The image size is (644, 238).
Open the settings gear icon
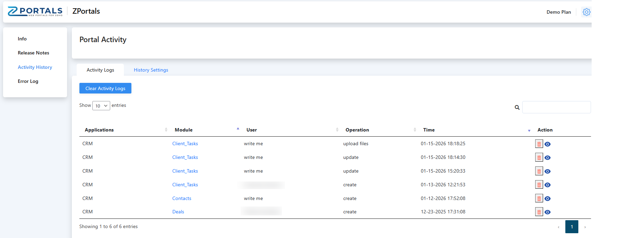[586, 12]
